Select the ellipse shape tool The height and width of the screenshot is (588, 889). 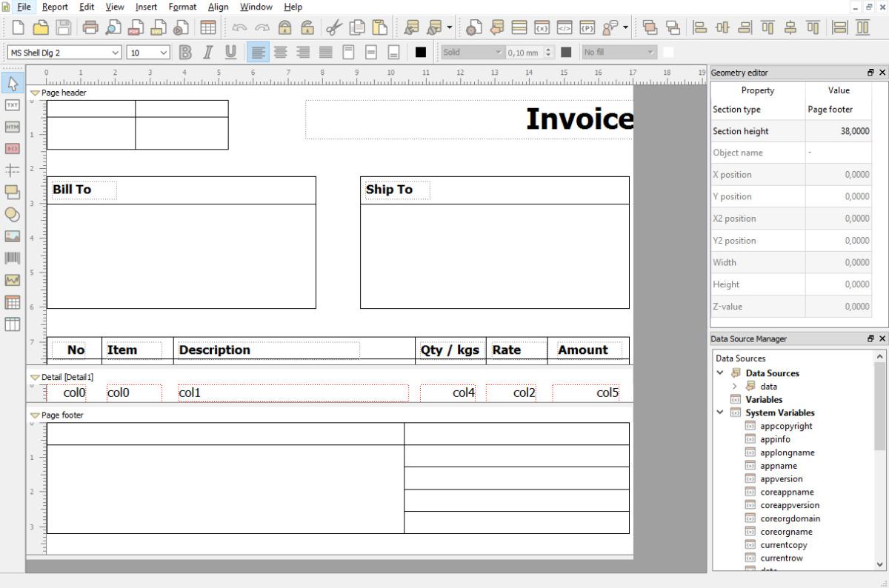tap(13, 214)
